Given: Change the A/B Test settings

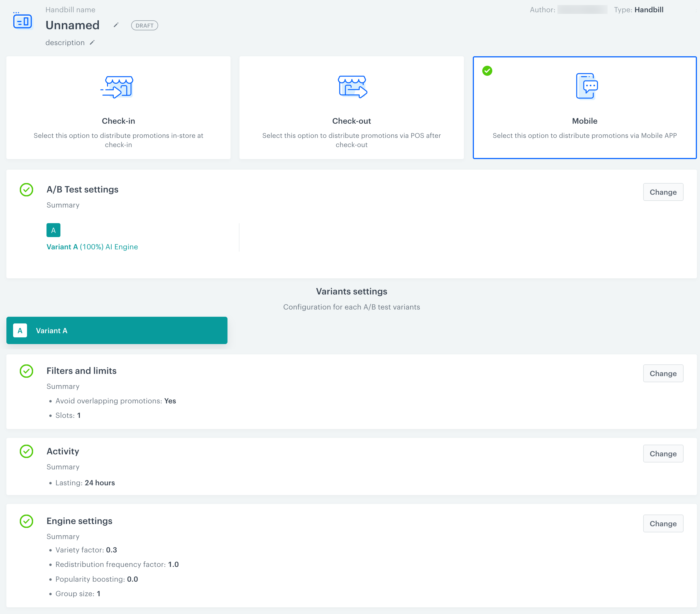Looking at the screenshot, I should [x=663, y=192].
